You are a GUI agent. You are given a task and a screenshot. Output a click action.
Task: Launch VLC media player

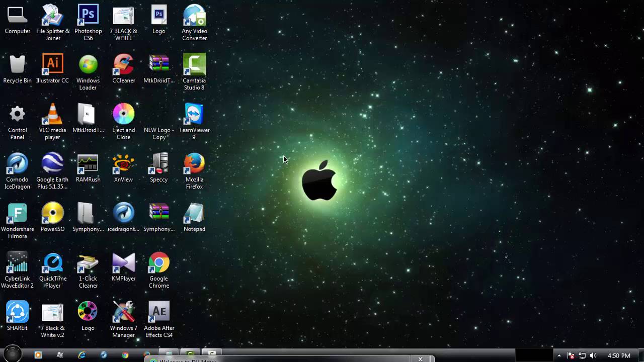tap(53, 122)
